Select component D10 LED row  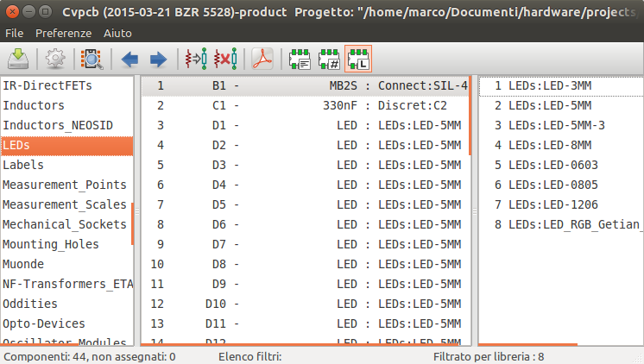[305, 304]
